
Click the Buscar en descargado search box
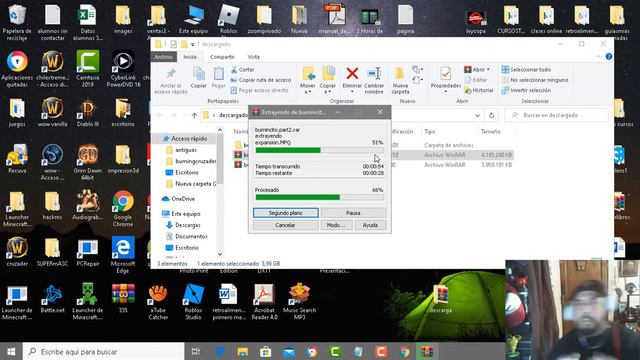[557, 116]
